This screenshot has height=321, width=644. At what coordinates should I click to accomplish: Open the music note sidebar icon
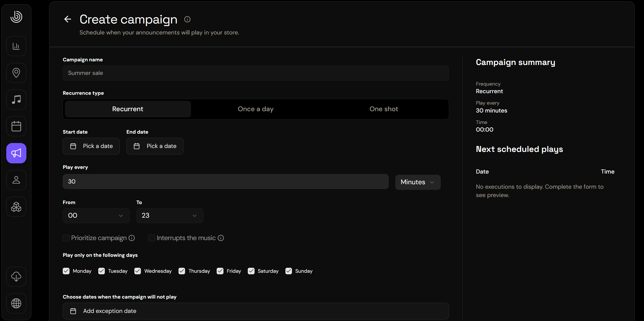16,99
